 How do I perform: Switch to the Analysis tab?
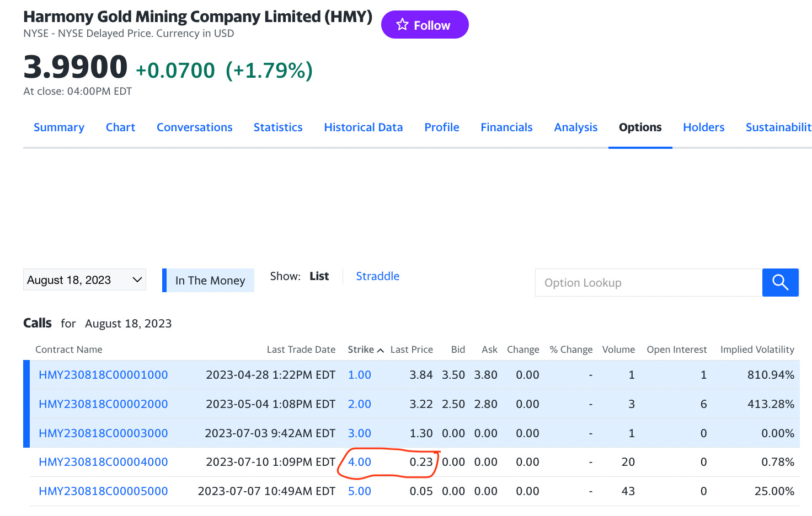pyautogui.click(x=576, y=127)
